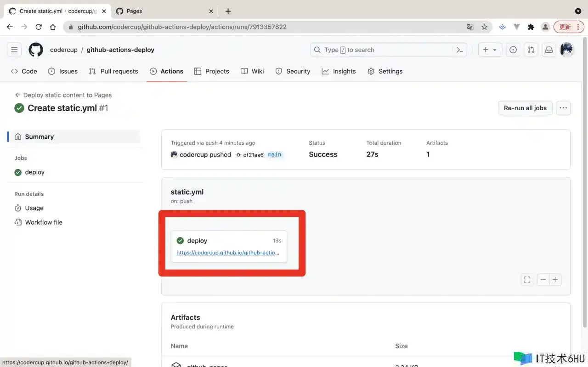588x367 pixels.
Task: Expand the create new plus dropdown
Action: coord(490,50)
